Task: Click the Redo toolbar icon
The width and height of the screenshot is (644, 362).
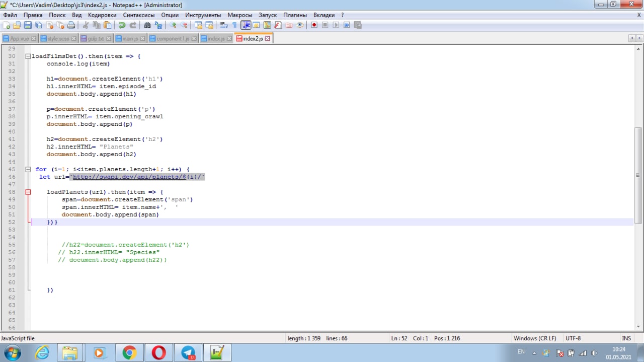Action: [133, 25]
